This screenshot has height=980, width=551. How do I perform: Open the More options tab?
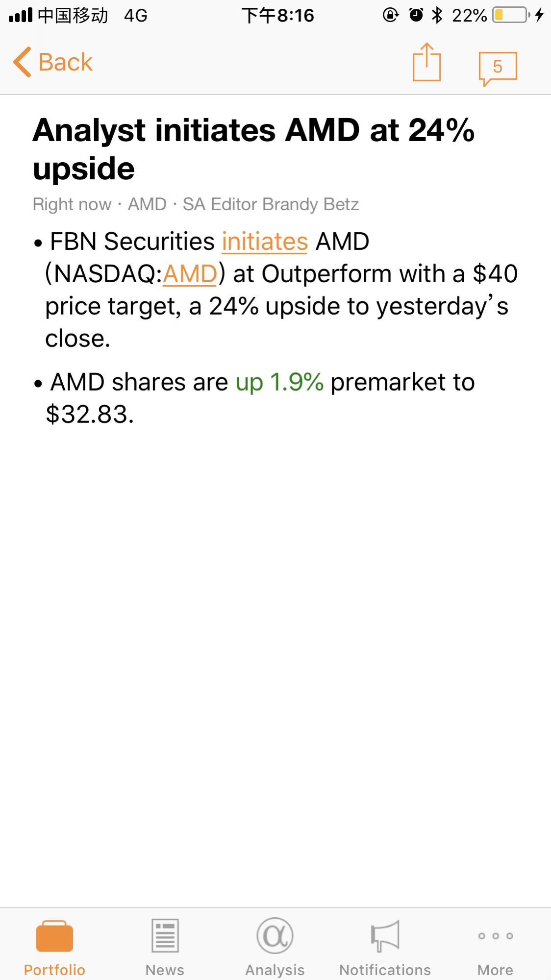[x=496, y=948]
